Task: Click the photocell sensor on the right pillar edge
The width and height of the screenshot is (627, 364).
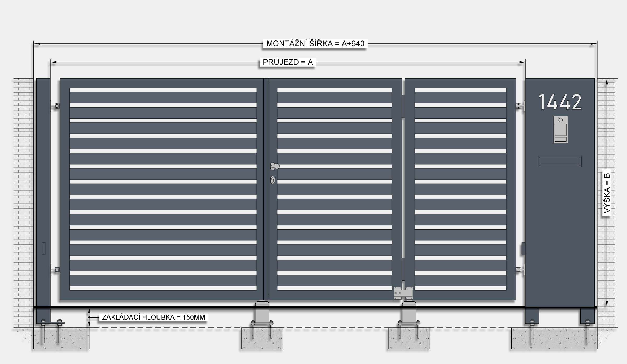Action: (523, 248)
